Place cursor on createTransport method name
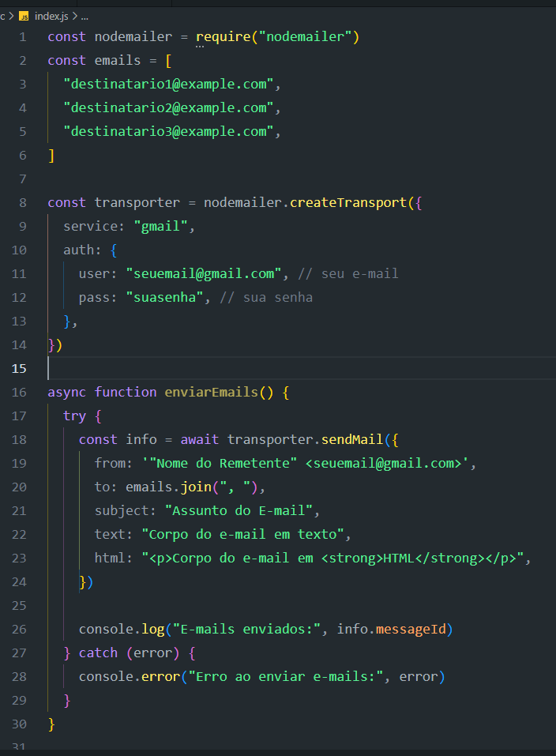556x756 pixels. tap(348, 202)
